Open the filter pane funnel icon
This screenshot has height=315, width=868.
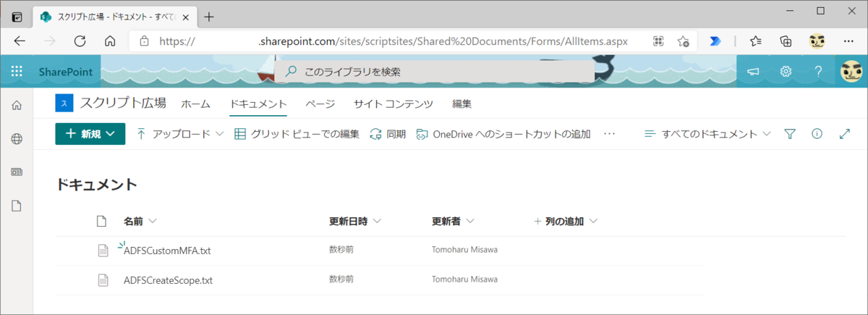(790, 134)
